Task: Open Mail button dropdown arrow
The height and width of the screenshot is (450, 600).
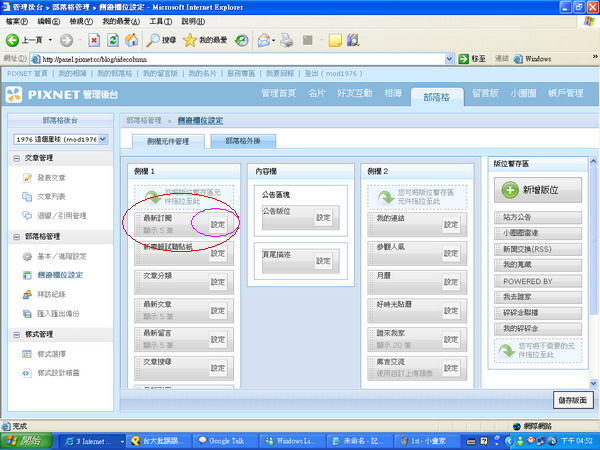Action: tap(274, 40)
